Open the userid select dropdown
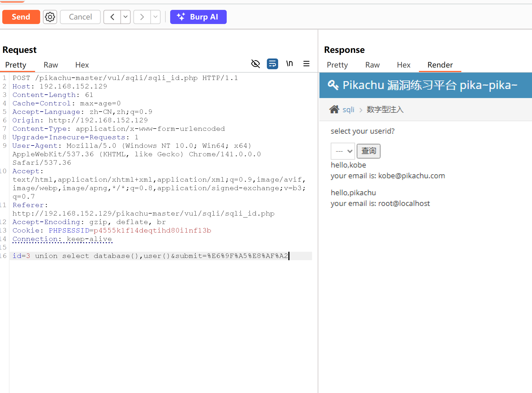 pos(343,151)
